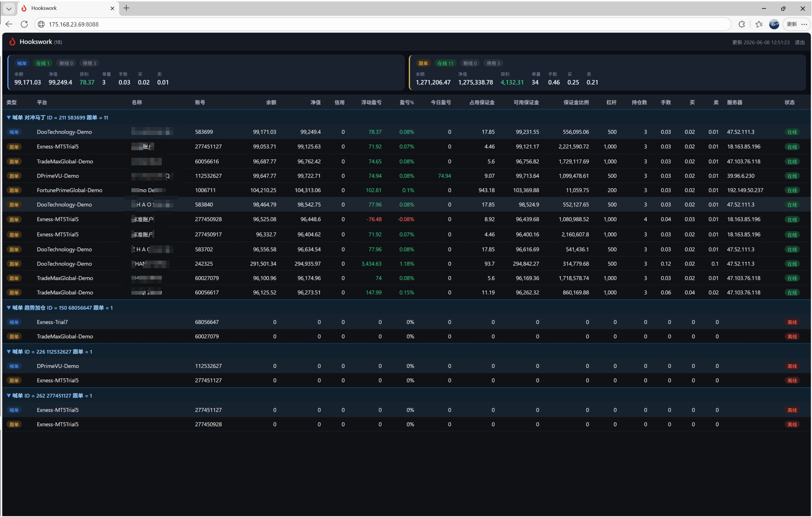Image resolution: width=812 pixels, height=517 pixels.
Task: Open favorites star icon
Action: [x=759, y=24]
